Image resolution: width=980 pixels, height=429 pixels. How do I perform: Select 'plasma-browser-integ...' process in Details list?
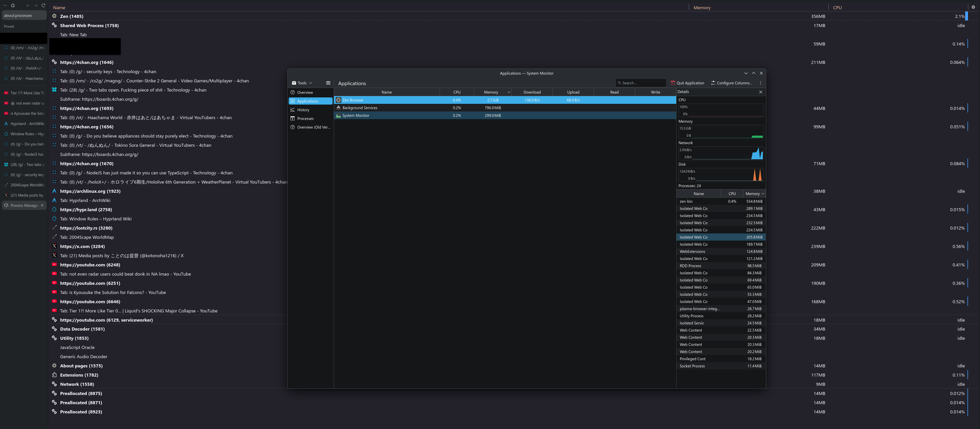click(x=721, y=309)
